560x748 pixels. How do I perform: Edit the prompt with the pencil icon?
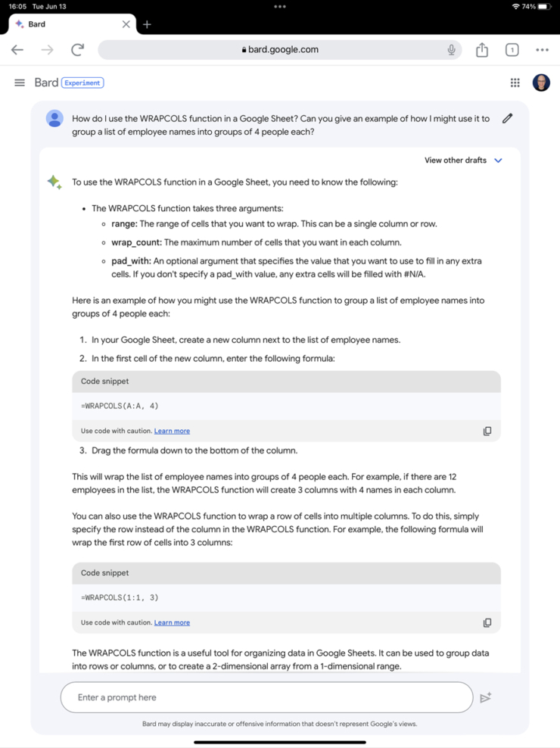507,118
